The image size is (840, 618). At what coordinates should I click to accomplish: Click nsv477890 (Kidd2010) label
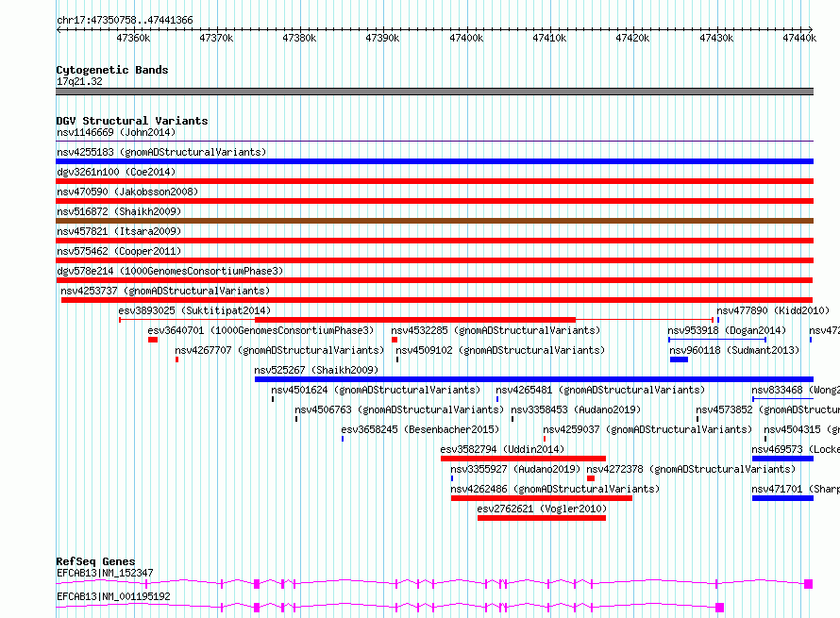[773, 310]
